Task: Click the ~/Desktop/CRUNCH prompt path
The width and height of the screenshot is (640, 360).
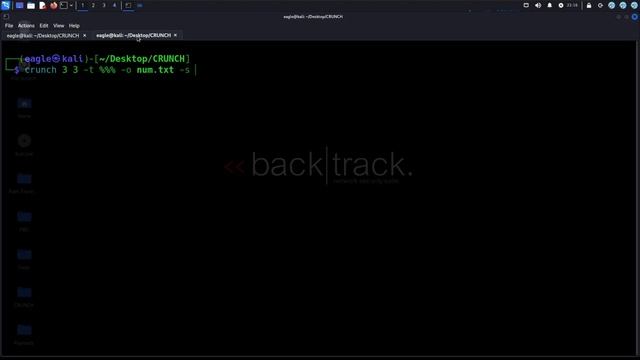Action: point(142,59)
